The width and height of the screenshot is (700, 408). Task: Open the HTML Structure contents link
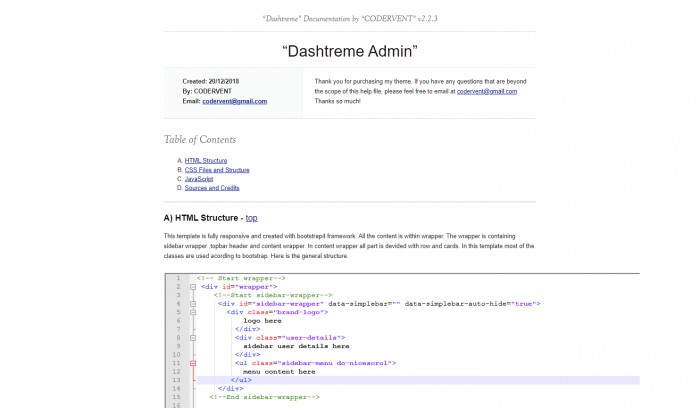point(206,160)
